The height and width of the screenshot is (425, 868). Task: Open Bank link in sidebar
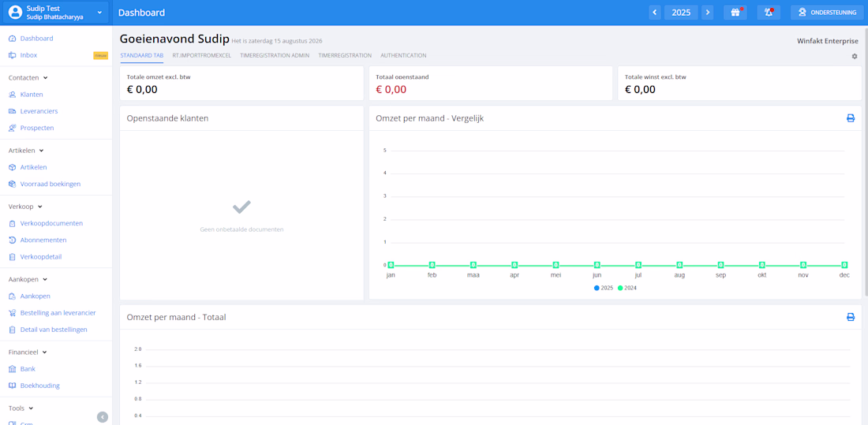(28, 368)
